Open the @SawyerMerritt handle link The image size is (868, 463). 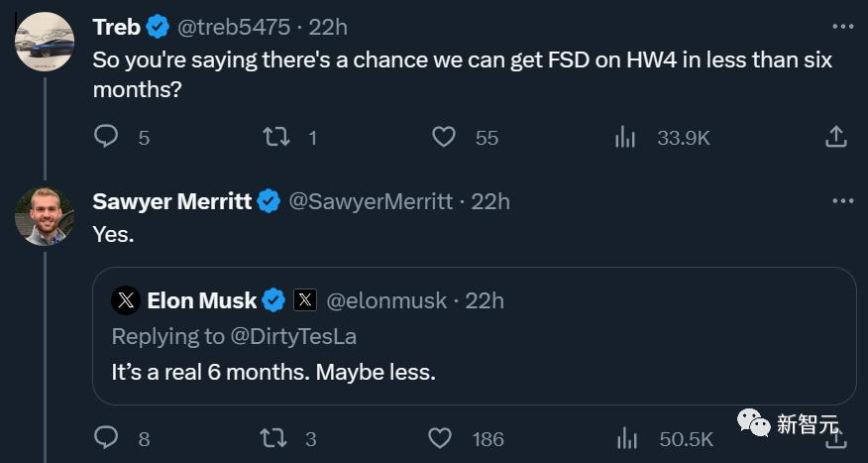[x=370, y=201]
